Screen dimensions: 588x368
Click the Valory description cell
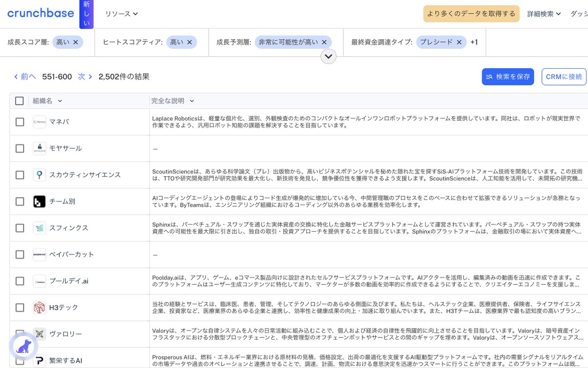coord(368,334)
